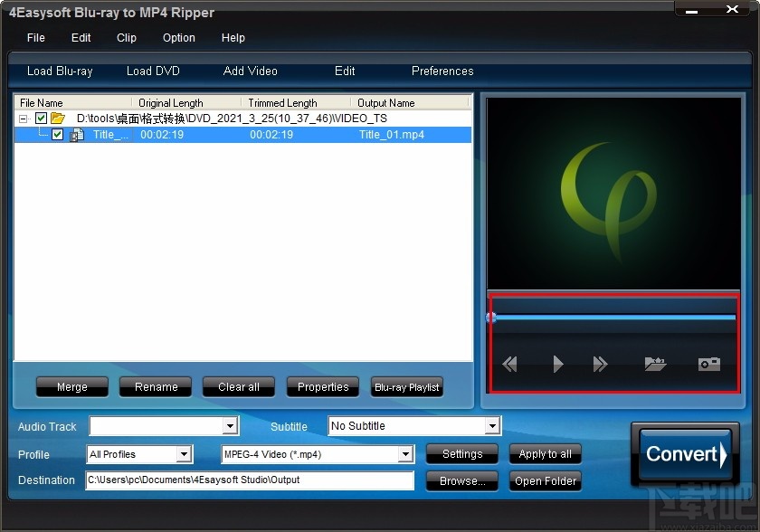Open the snapshot folder icon below preview

click(655, 365)
